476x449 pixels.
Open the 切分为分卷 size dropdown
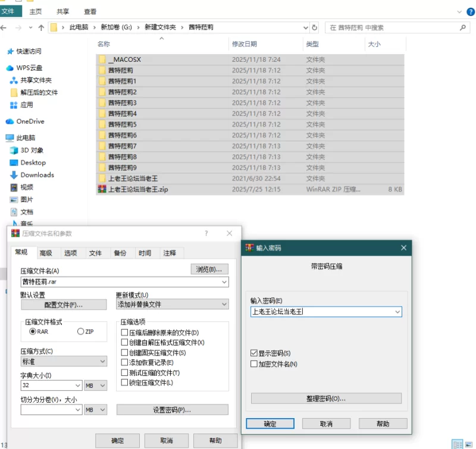click(78, 410)
